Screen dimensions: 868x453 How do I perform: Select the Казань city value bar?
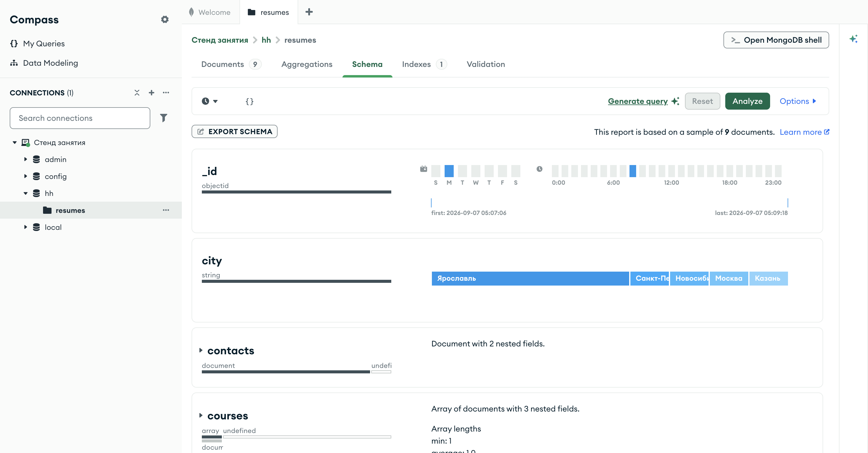pyautogui.click(x=768, y=279)
